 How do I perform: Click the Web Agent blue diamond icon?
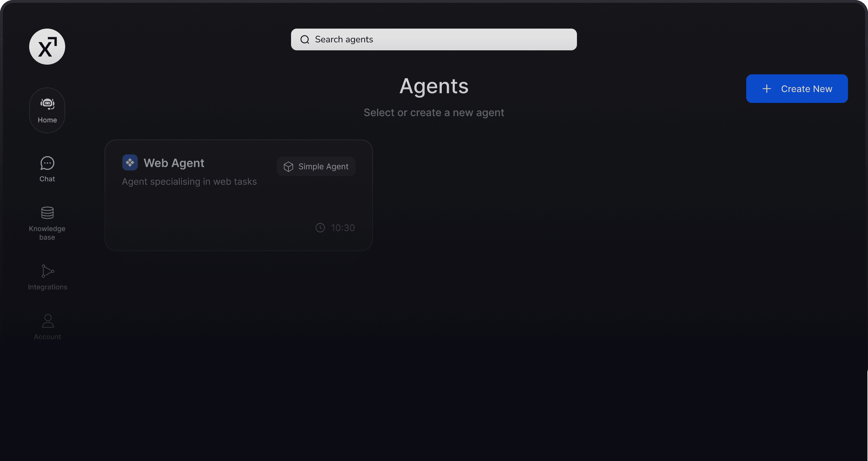130,163
